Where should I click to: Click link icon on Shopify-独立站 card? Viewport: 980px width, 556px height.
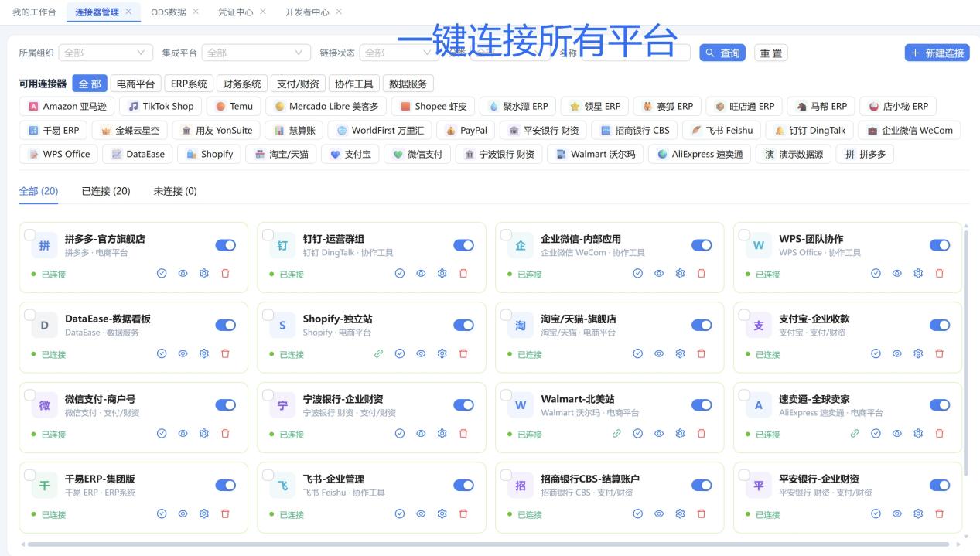click(x=378, y=353)
